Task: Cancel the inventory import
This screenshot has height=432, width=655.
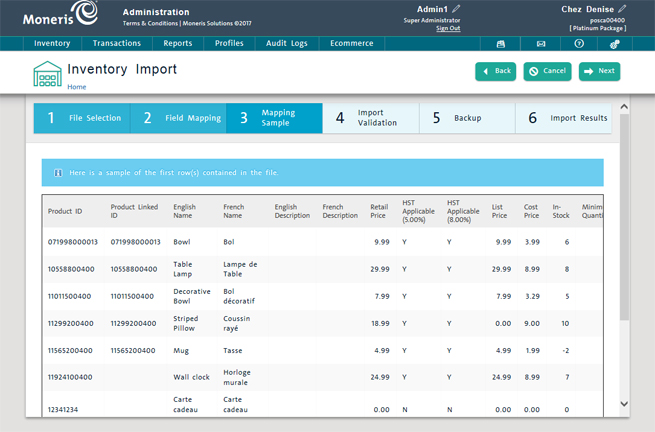Action: (548, 71)
